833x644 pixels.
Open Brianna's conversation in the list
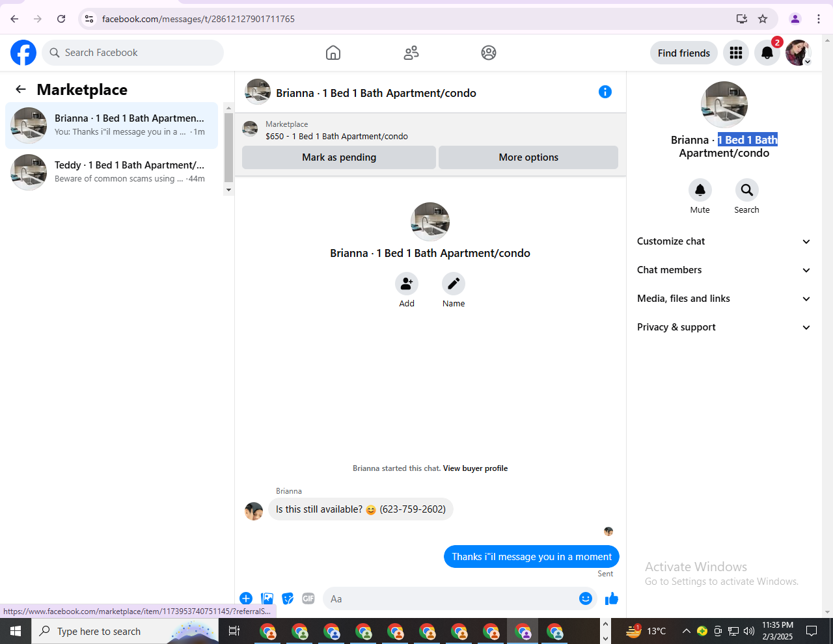[x=112, y=125]
